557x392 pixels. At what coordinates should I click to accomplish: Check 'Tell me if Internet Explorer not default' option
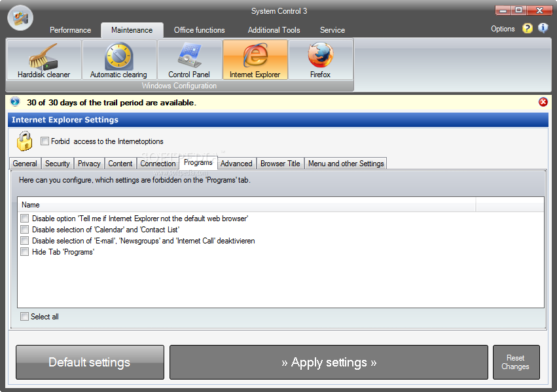click(24, 218)
